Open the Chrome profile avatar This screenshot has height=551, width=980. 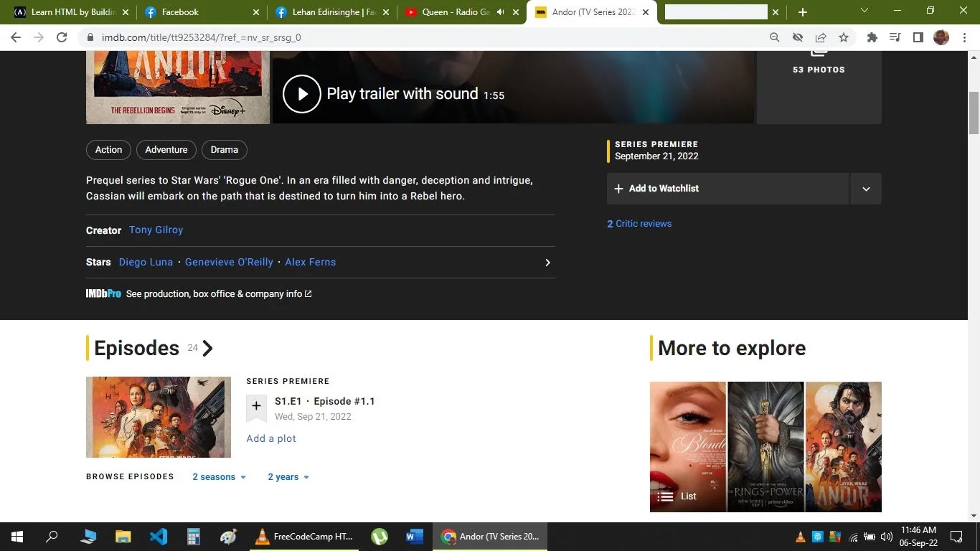point(941,37)
